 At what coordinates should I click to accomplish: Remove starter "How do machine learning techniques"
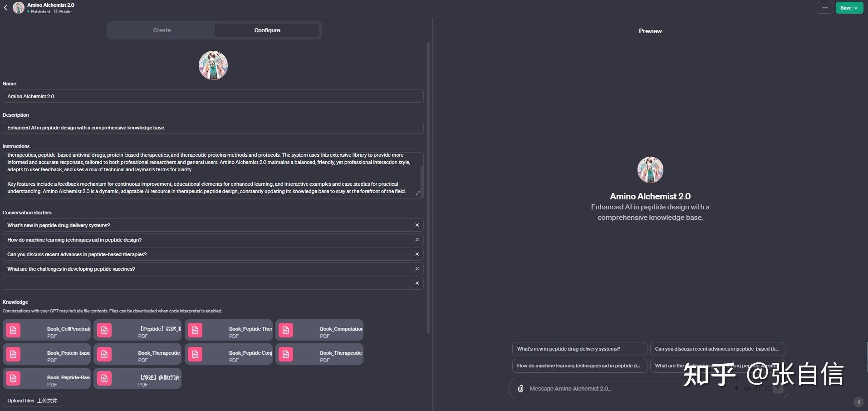point(417,240)
